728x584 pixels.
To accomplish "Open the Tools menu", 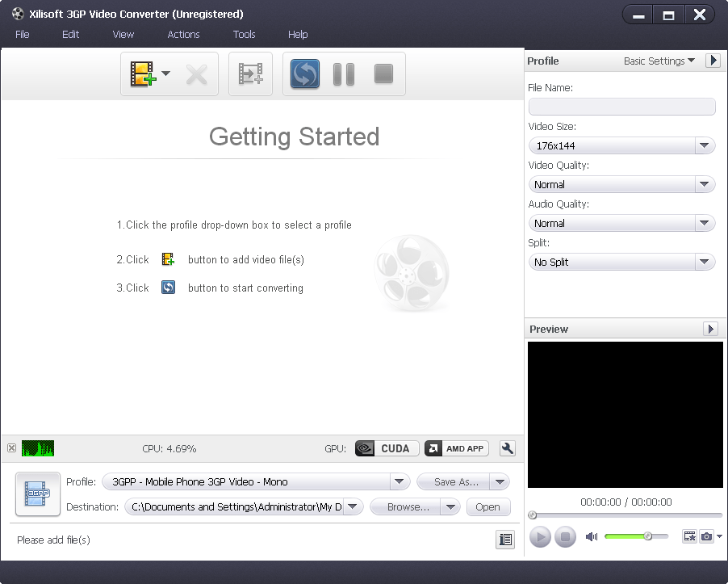I will (244, 34).
